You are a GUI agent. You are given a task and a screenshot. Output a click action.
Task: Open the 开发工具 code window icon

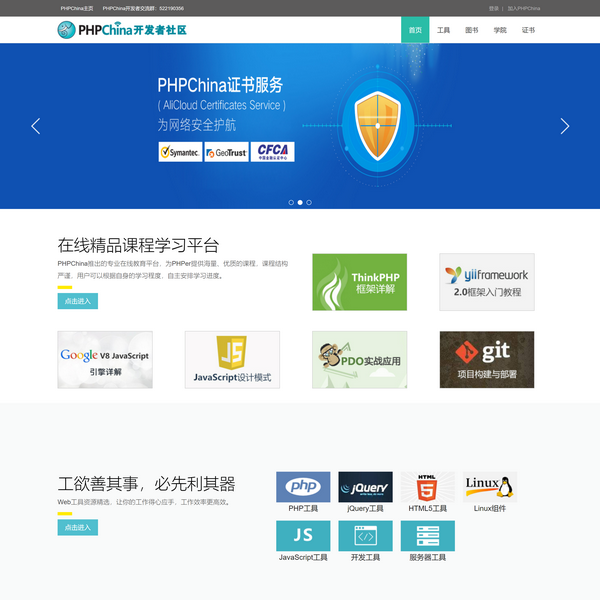tap(365, 535)
